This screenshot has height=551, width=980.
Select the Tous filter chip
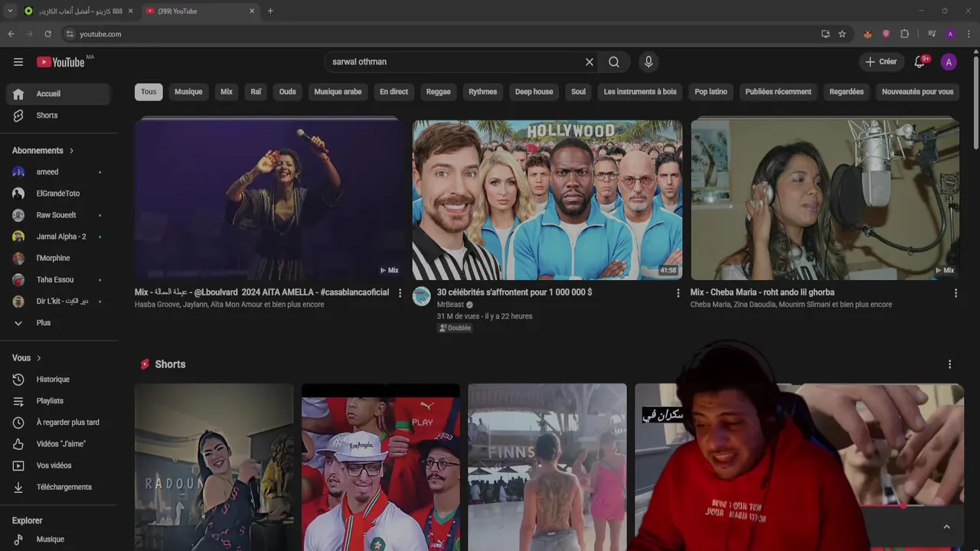[x=149, y=92]
